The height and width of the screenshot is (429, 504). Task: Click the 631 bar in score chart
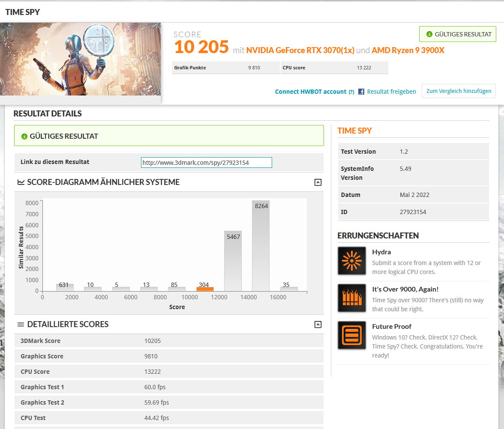(x=65, y=287)
